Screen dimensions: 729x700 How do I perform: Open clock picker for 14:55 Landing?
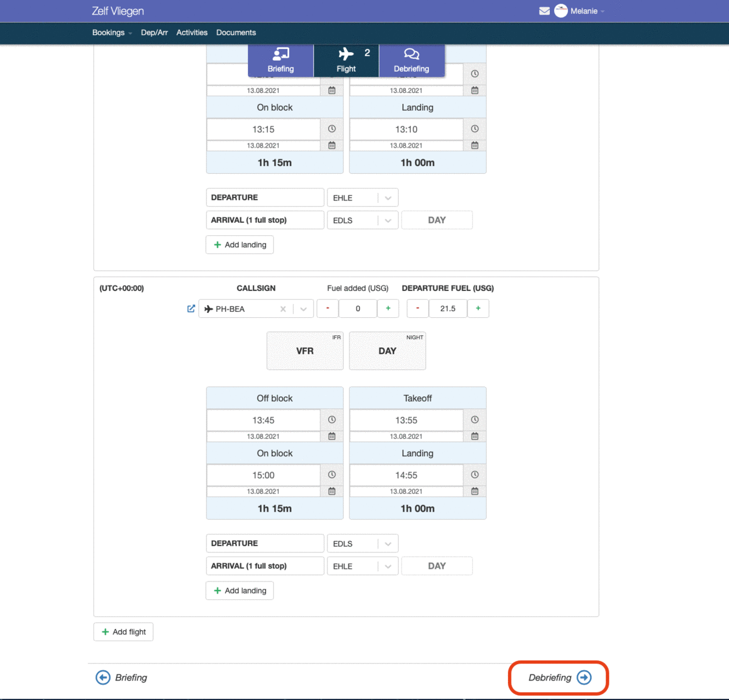pyautogui.click(x=475, y=475)
